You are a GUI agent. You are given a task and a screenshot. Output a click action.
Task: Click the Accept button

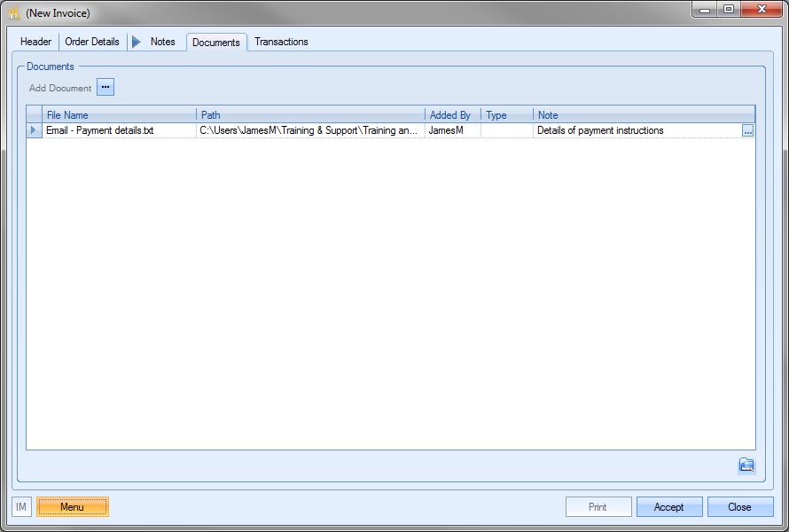(668, 507)
